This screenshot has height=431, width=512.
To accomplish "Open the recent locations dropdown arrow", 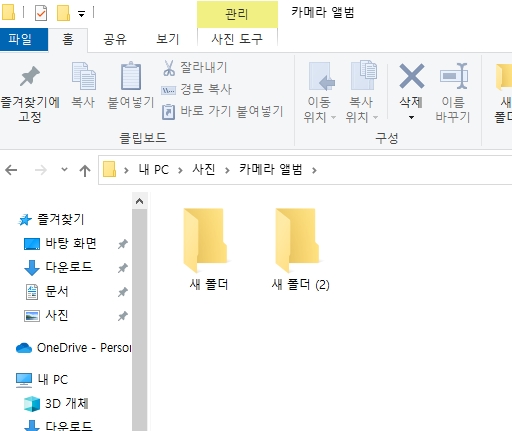I will (x=64, y=170).
